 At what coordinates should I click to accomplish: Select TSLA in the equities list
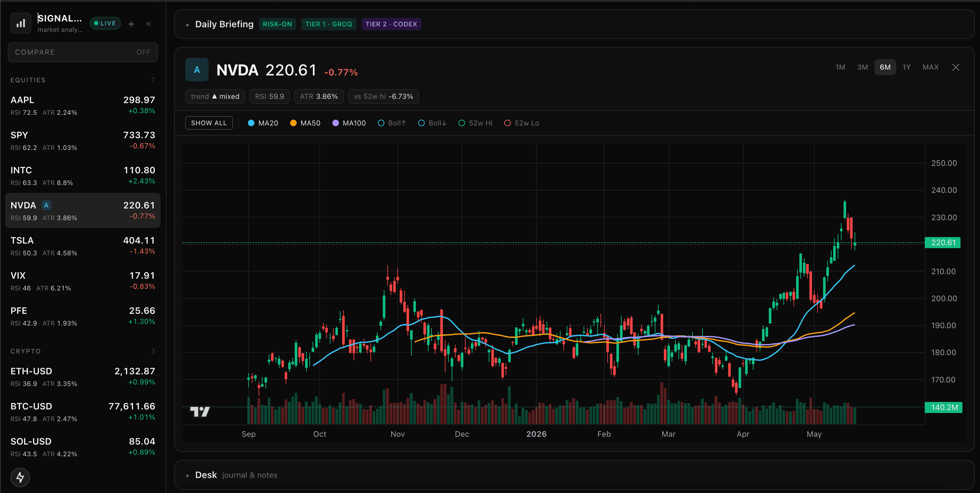tap(83, 246)
